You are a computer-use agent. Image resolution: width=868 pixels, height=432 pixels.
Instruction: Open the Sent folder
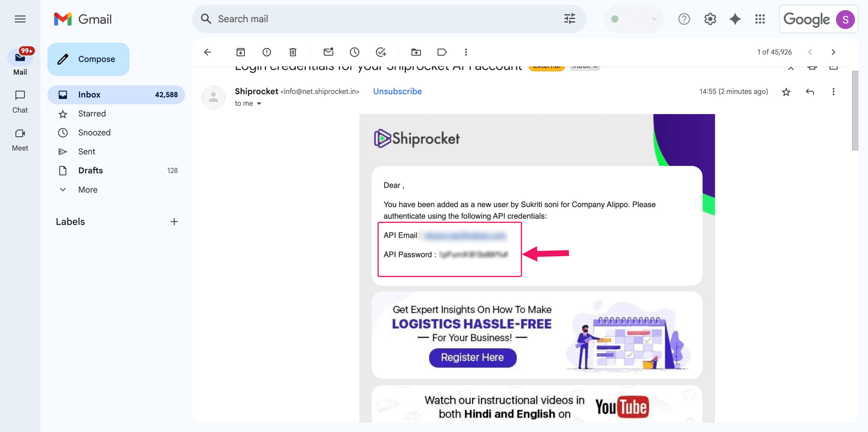pos(87,151)
